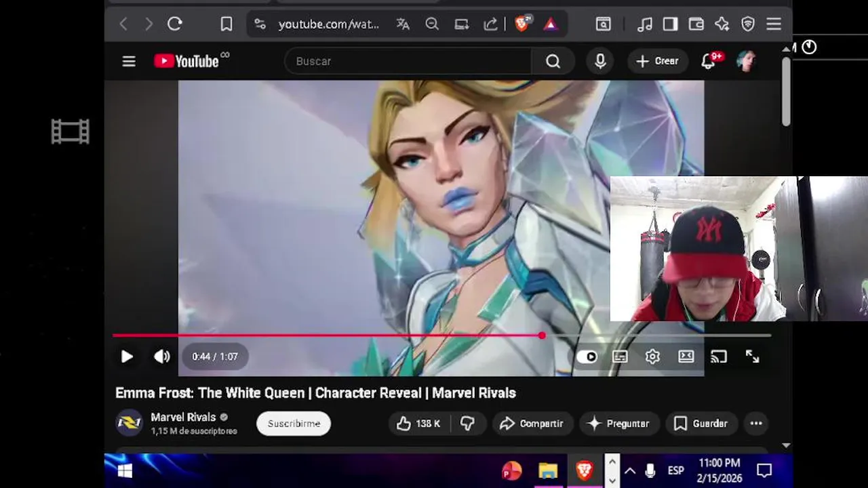
Task: Click the scrollbar down arrow
Action: 786,445
